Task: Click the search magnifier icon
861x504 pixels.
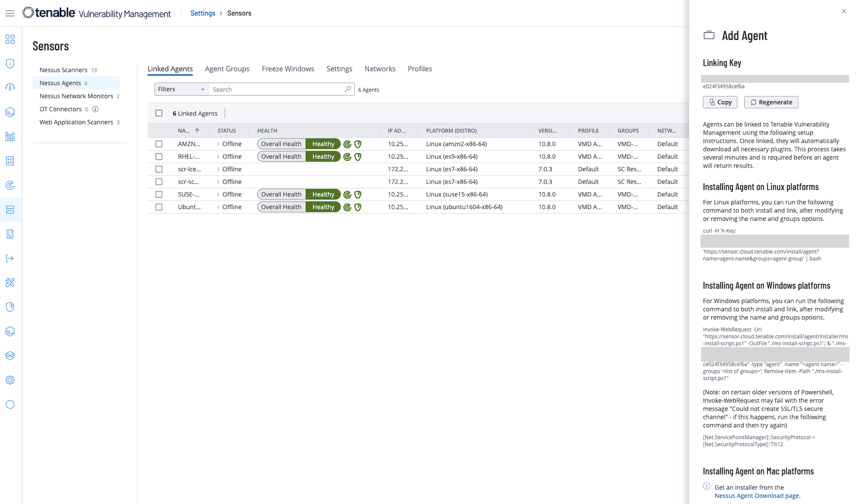Action: coord(348,89)
